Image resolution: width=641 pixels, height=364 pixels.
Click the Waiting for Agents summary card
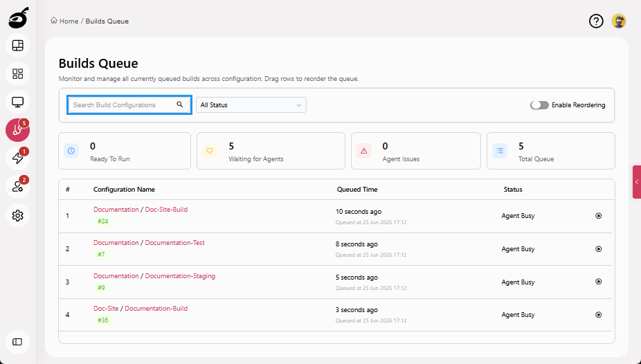[x=271, y=151]
